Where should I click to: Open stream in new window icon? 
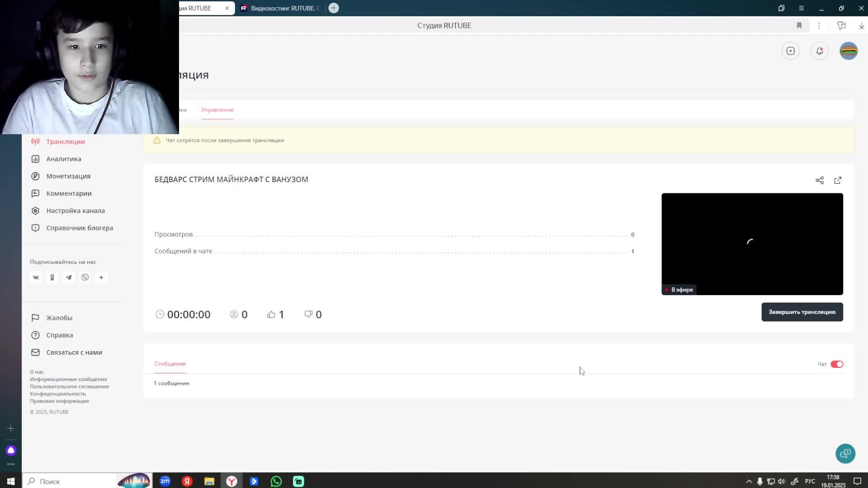pyautogui.click(x=838, y=180)
